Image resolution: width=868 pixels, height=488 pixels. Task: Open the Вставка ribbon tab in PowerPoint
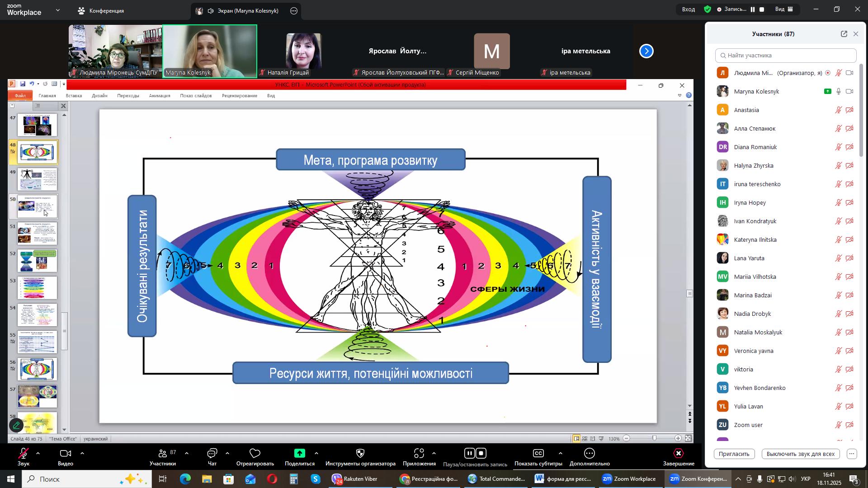[x=74, y=96]
